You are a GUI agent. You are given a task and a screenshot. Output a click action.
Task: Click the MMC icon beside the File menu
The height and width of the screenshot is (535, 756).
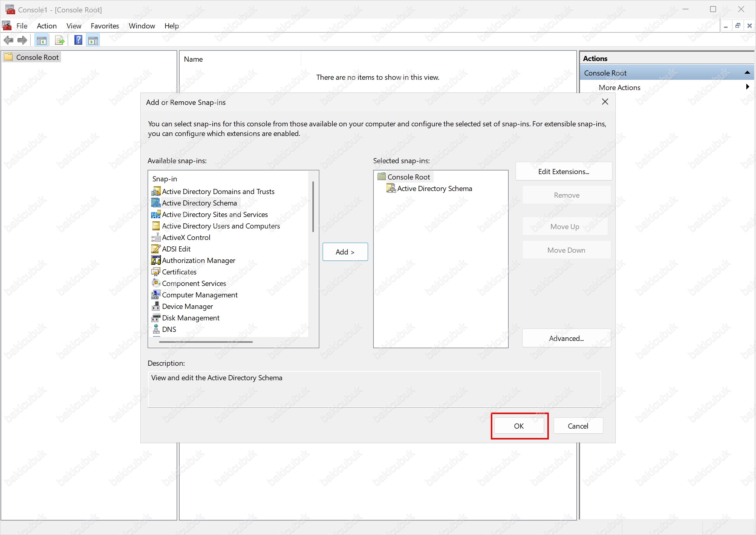[x=7, y=25]
